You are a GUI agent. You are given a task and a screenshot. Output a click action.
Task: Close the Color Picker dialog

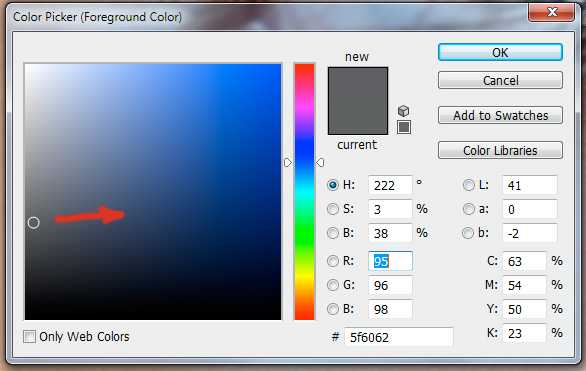tap(552, 12)
